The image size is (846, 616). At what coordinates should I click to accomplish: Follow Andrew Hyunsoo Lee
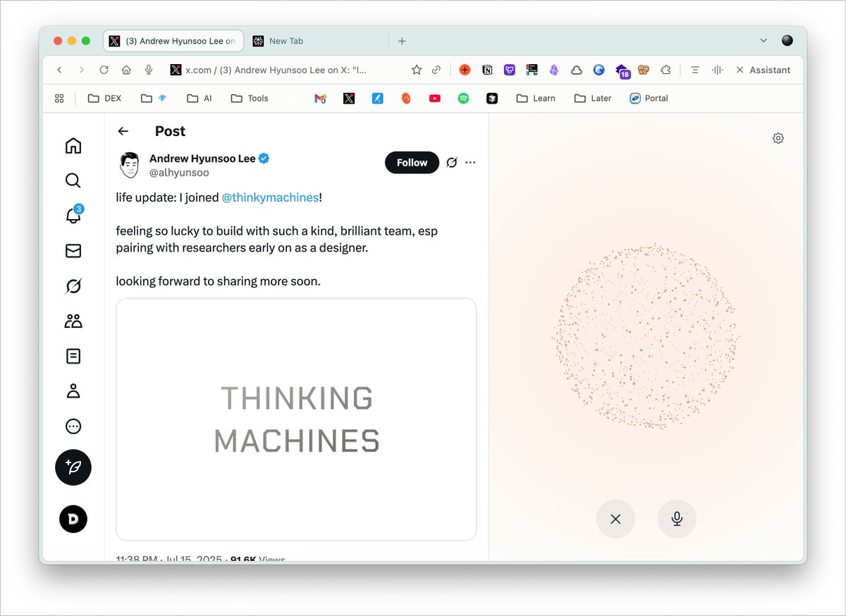coord(412,163)
